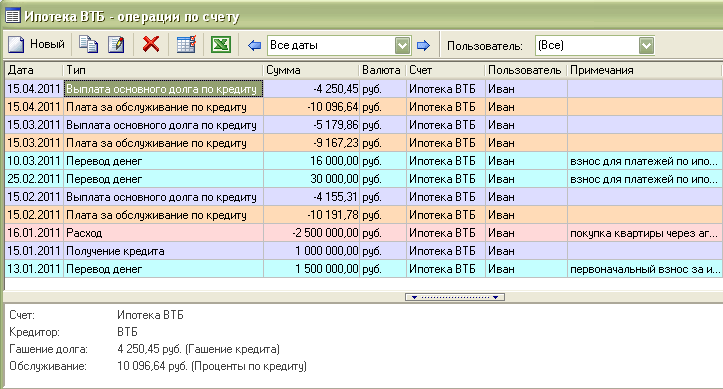Click creditor value 'ВТБ' in details
The height and width of the screenshot is (389, 723).
[x=127, y=332]
